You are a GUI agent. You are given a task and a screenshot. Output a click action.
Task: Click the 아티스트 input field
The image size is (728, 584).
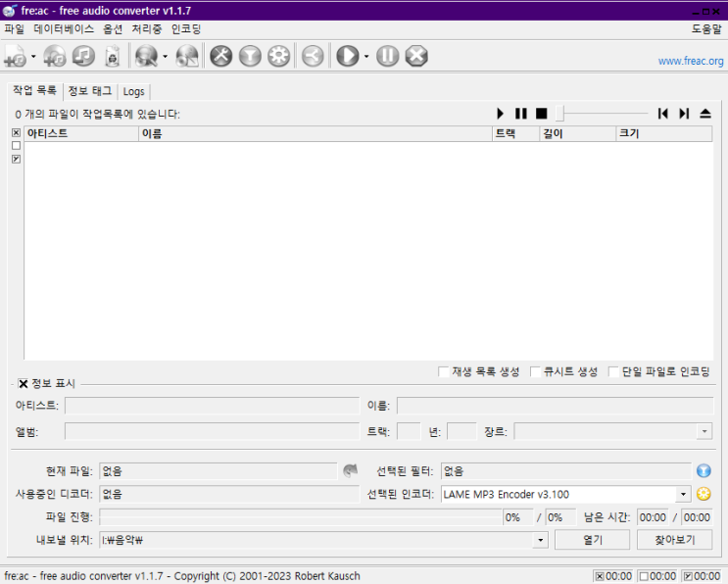click(x=213, y=406)
